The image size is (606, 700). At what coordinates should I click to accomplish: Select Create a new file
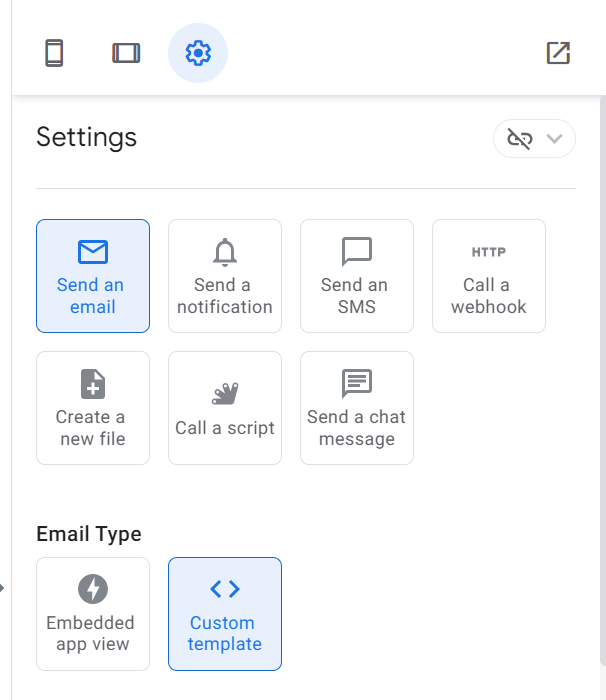(x=93, y=408)
